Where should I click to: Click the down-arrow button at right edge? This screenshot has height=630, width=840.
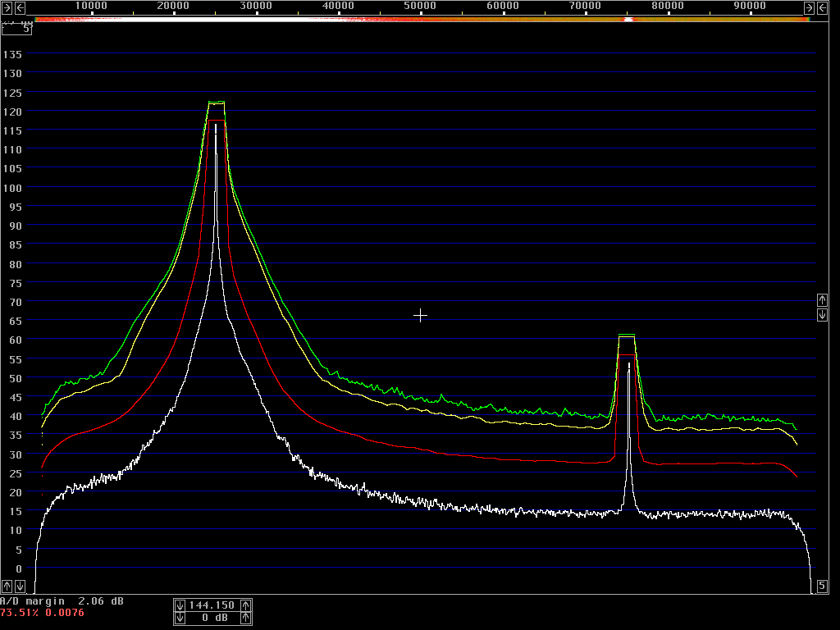coord(822,315)
